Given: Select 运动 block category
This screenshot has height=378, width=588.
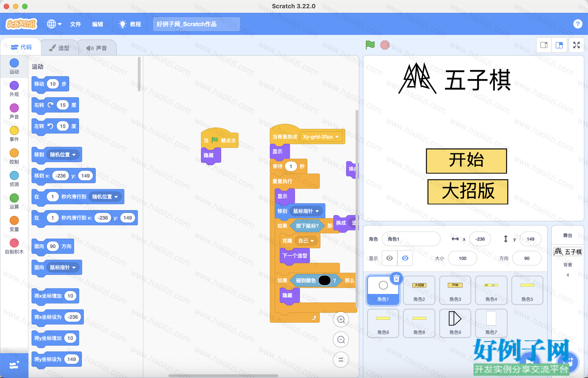Looking at the screenshot, I should [14, 66].
